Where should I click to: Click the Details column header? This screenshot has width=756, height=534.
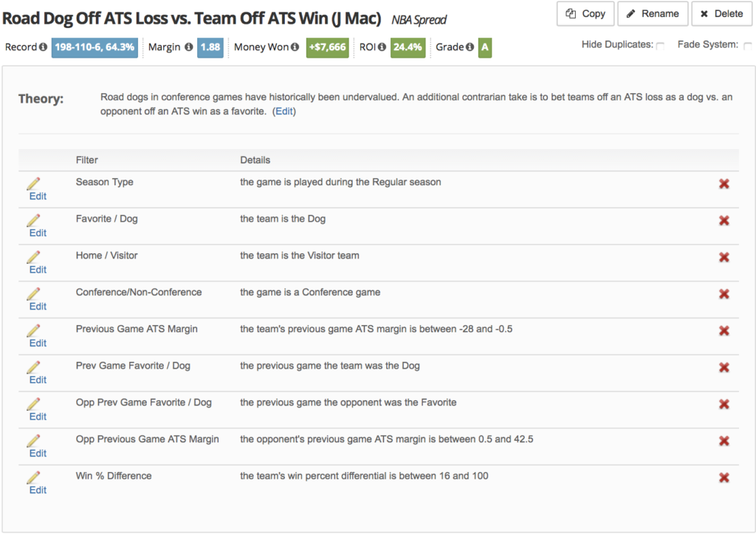(255, 160)
